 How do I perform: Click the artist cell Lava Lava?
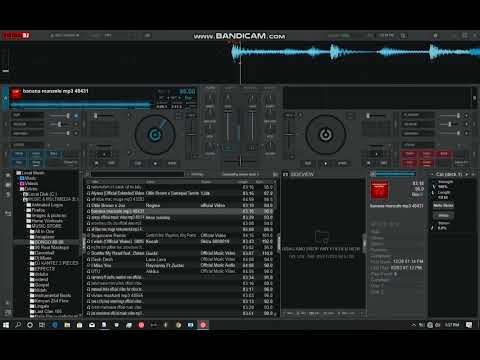[x=156, y=259]
